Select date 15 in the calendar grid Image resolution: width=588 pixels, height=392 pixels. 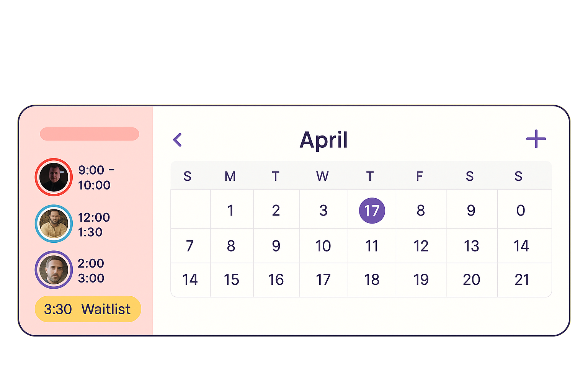[x=231, y=280]
